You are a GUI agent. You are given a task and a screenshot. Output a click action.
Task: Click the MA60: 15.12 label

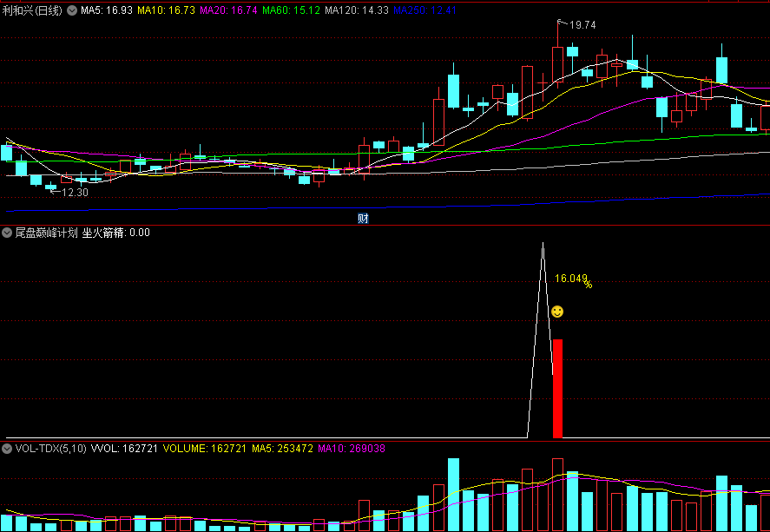(291, 10)
